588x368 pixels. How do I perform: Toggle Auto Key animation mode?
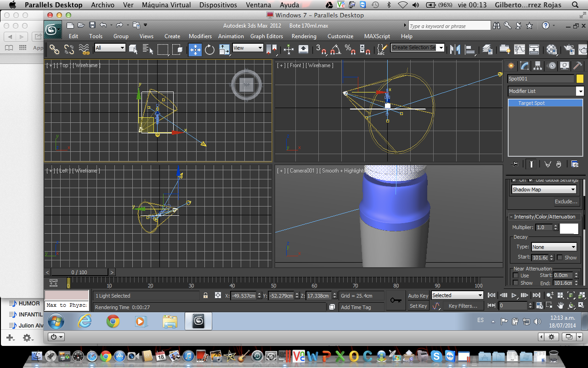pyautogui.click(x=418, y=296)
